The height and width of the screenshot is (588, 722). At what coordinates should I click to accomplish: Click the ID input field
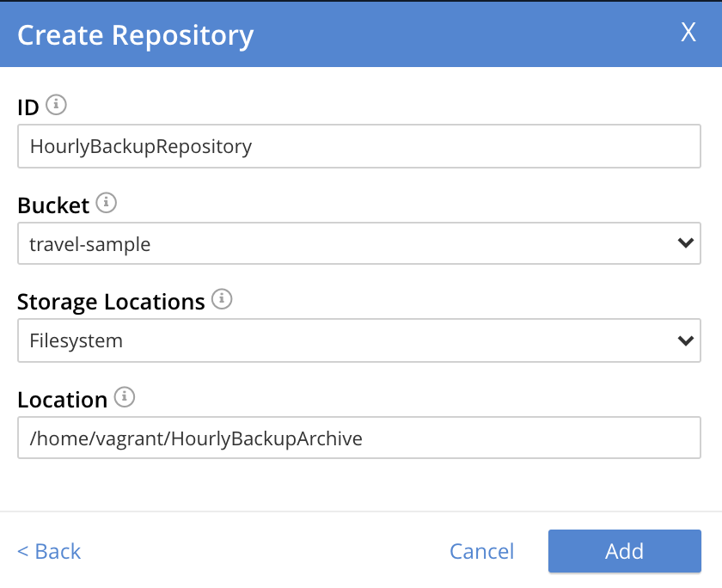[x=359, y=146]
